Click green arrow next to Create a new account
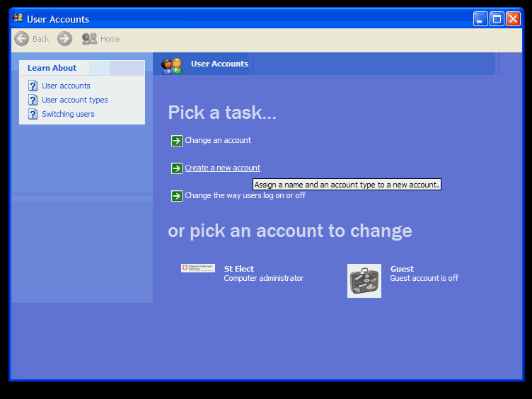The height and width of the screenshot is (399, 532). click(x=177, y=168)
